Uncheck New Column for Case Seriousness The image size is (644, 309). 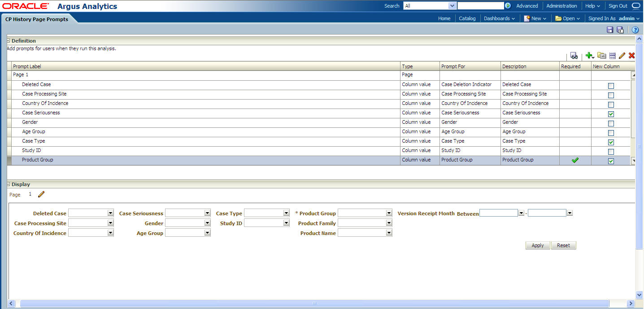pos(611,114)
